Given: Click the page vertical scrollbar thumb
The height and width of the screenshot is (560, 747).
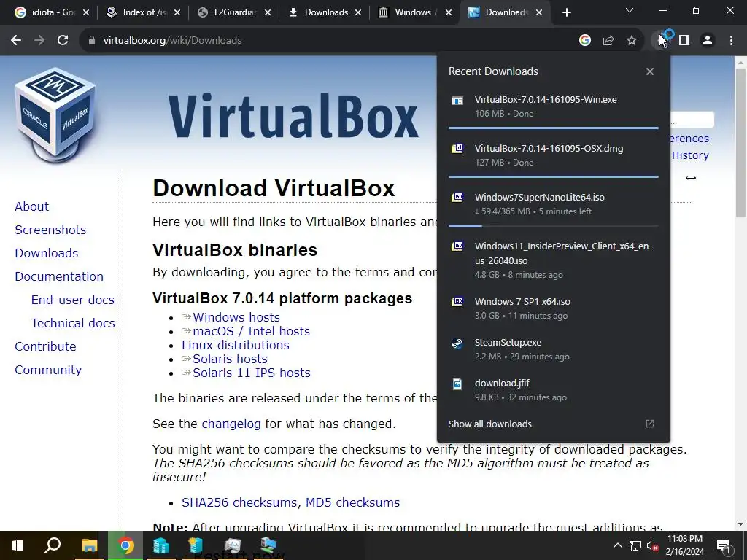Looking at the screenshot, I should pos(740,143).
